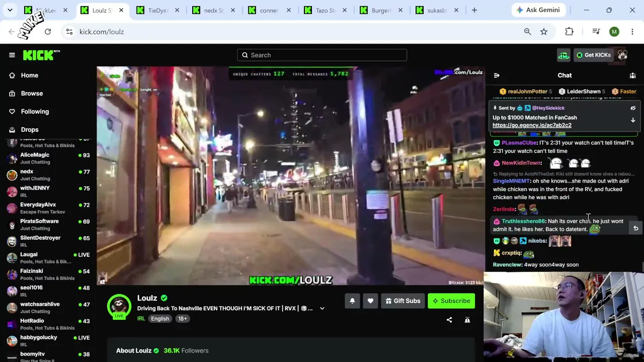Screen dimensions: 644x362
Task: Collapse the chat panel with the arrow icon
Action: (x=497, y=75)
